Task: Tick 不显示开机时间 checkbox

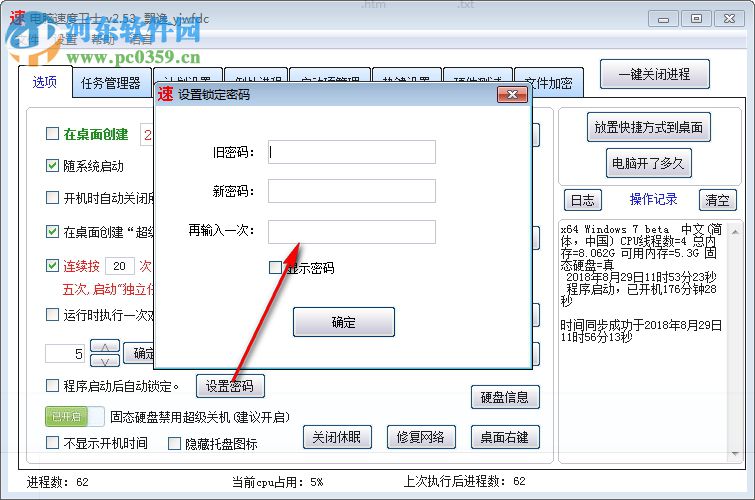Action: [52, 442]
